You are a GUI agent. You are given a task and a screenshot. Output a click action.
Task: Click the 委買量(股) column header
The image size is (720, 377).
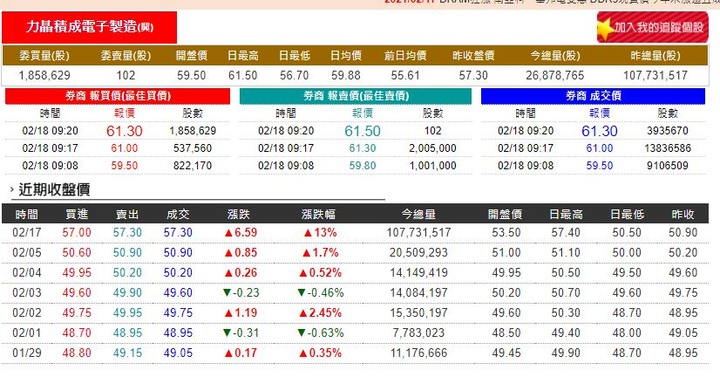pos(44,56)
